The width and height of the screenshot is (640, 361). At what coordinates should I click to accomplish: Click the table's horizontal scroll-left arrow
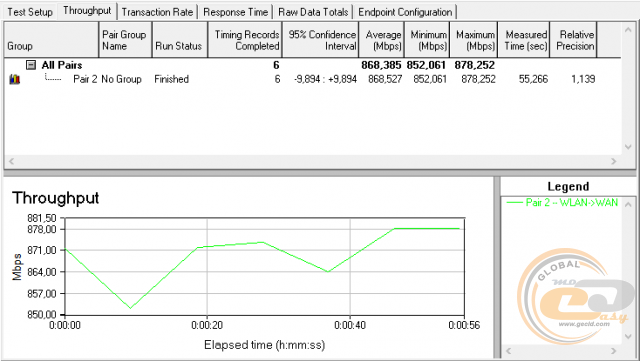pyautogui.click(x=11, y=161)
